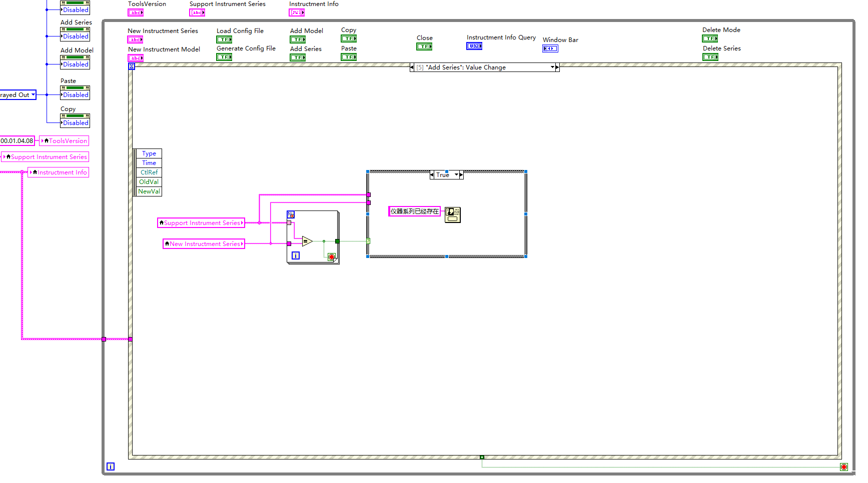Select the CtlRef event data item
868x483 pixels.
click(149, 172)
